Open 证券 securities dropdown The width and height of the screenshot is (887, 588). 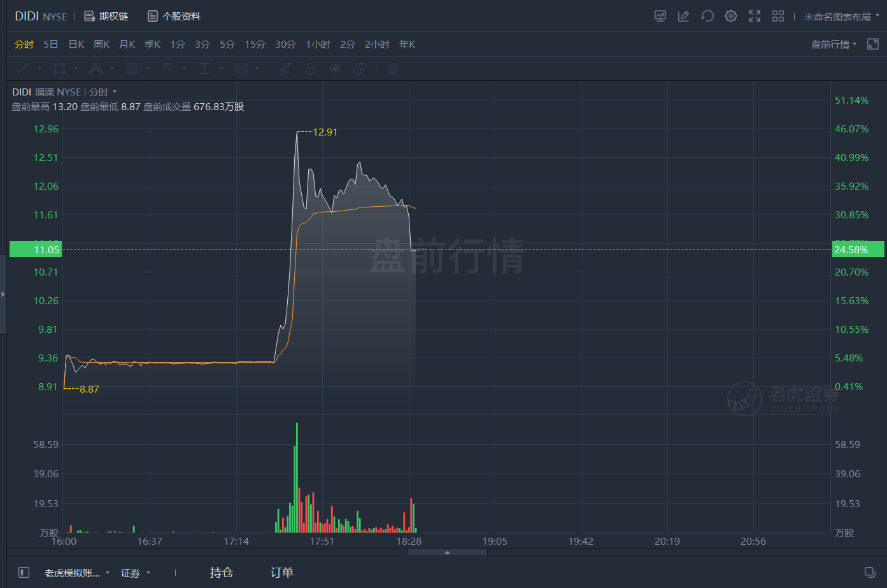(136, 573)
